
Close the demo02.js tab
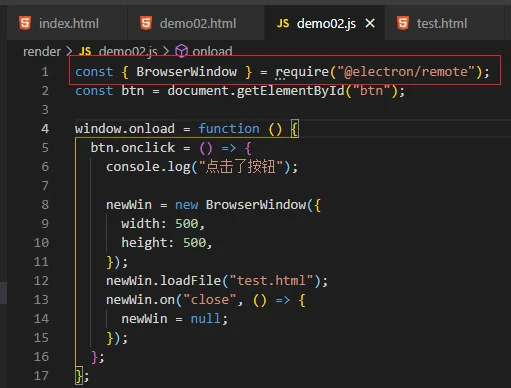pos(370,23)
